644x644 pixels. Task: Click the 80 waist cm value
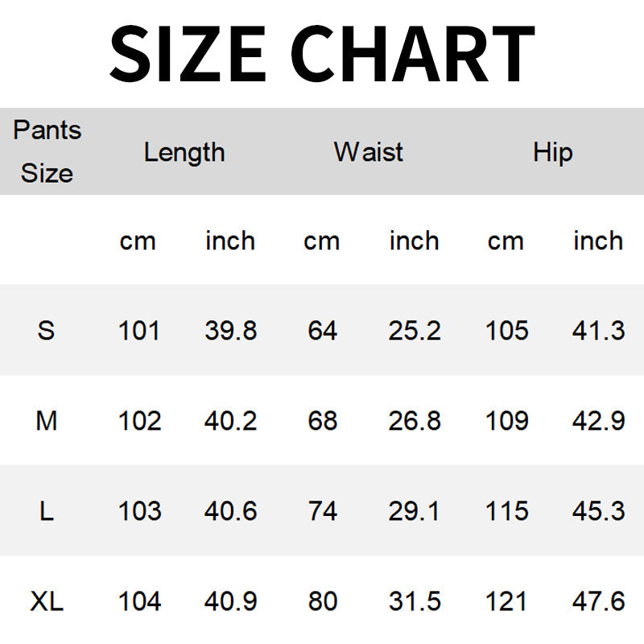point(322,601)
